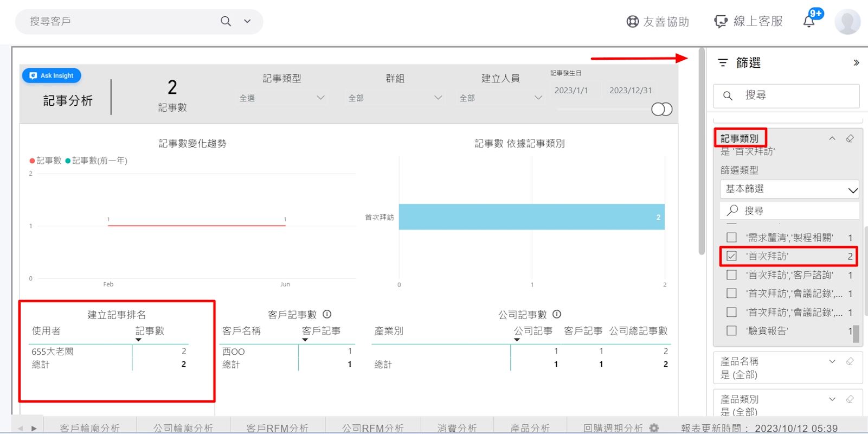Check the '驗貨報告' filter checkbox
The height and width of the screenshot is (434, 868).
coord(731,330)
